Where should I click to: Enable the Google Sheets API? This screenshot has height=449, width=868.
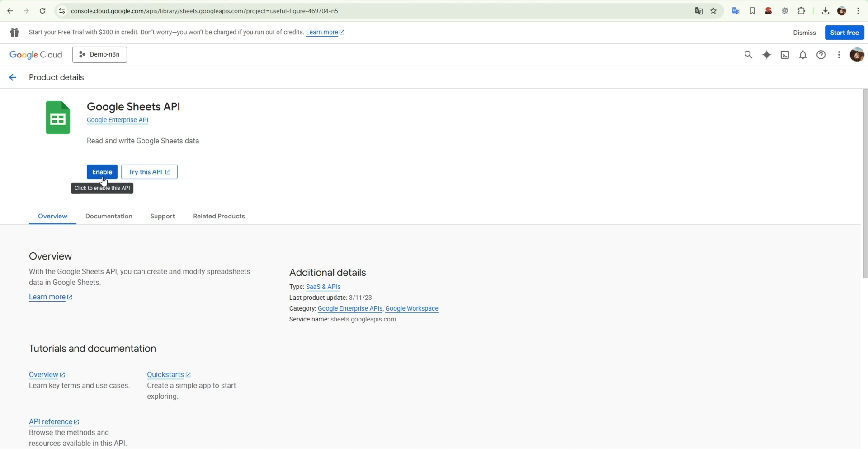(102, 172)
